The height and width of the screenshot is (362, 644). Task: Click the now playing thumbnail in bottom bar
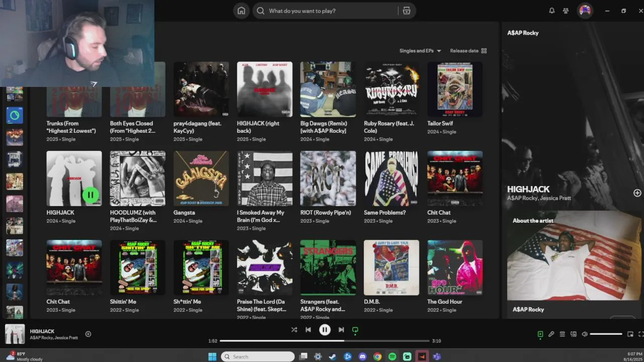15,334
